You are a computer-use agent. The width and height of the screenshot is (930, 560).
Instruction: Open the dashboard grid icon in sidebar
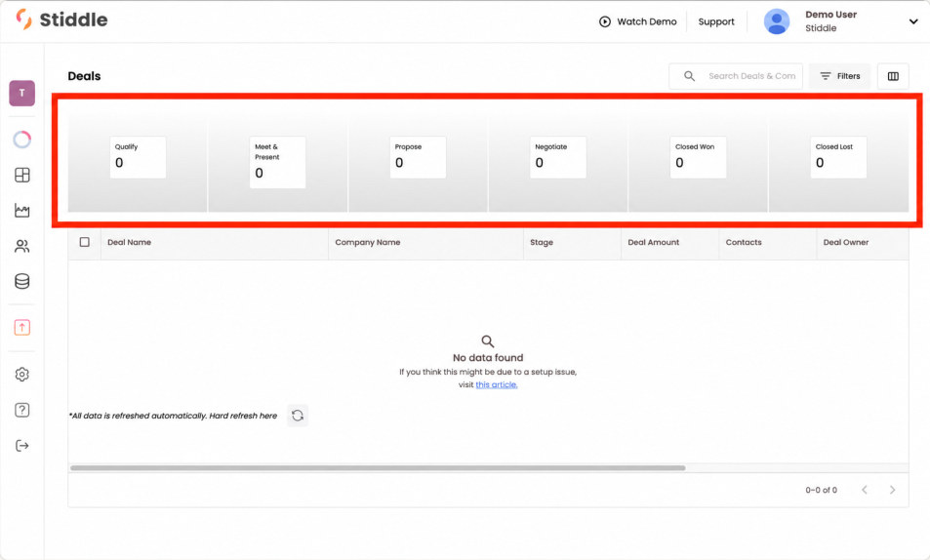tap(21, 175)
